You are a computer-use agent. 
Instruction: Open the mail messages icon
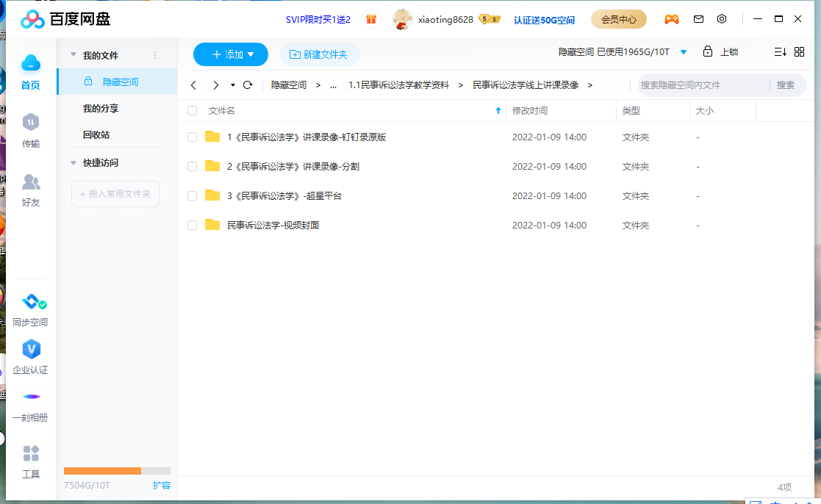(698, 19)
